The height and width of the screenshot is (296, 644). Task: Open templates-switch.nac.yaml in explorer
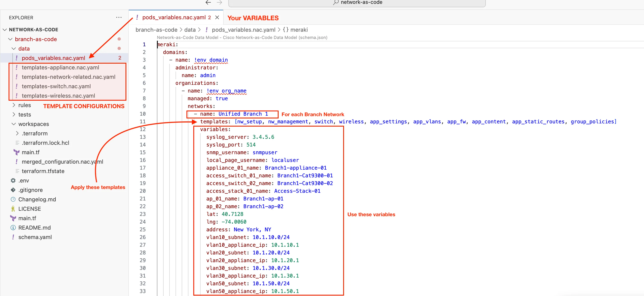click(x=56, y=86)
